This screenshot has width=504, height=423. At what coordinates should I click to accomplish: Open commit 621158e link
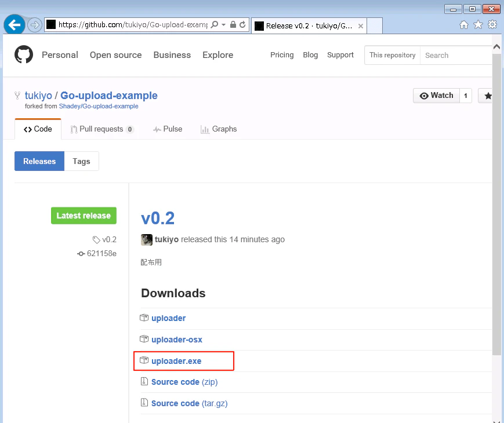[97, 254]
